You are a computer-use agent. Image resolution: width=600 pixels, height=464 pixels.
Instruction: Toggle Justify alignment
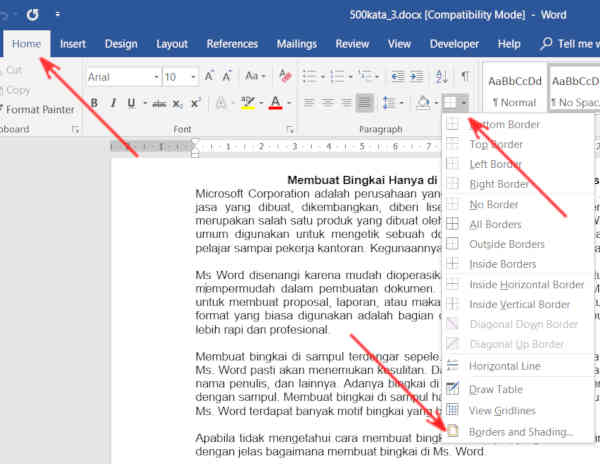tap(364, 103)
